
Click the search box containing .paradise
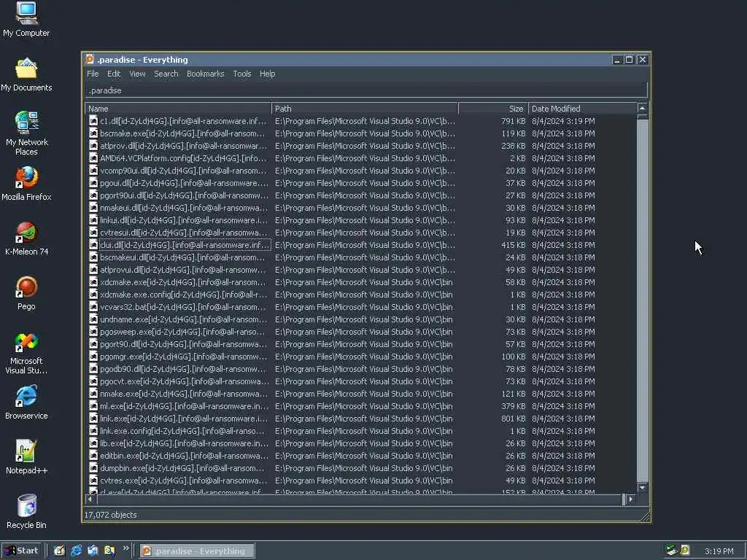366,90
